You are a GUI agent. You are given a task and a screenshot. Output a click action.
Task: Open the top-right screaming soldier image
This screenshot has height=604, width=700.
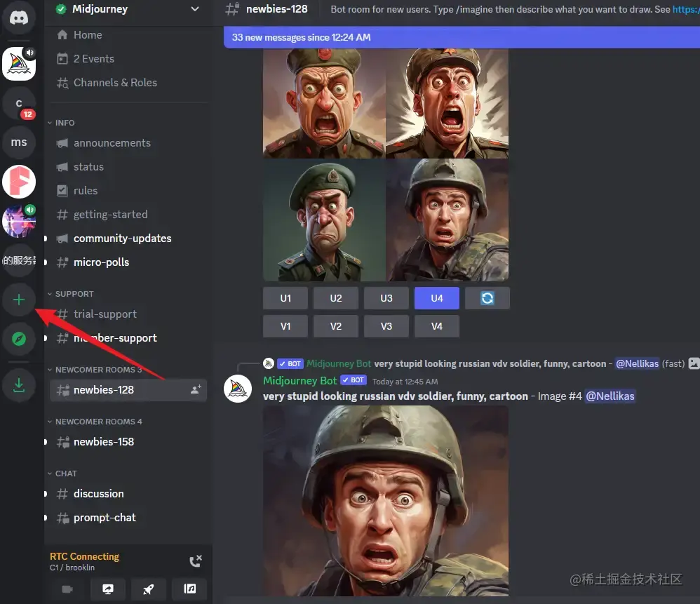tap(447, 103)
